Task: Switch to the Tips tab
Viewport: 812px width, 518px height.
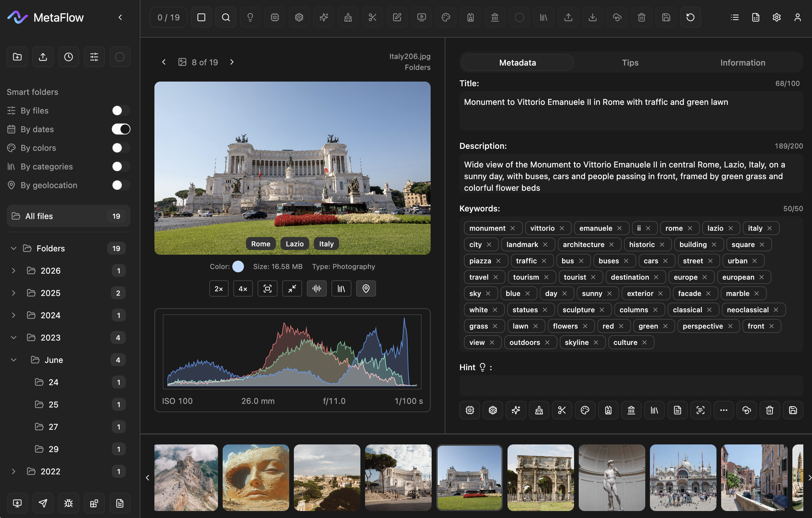Action: [630, 62]
